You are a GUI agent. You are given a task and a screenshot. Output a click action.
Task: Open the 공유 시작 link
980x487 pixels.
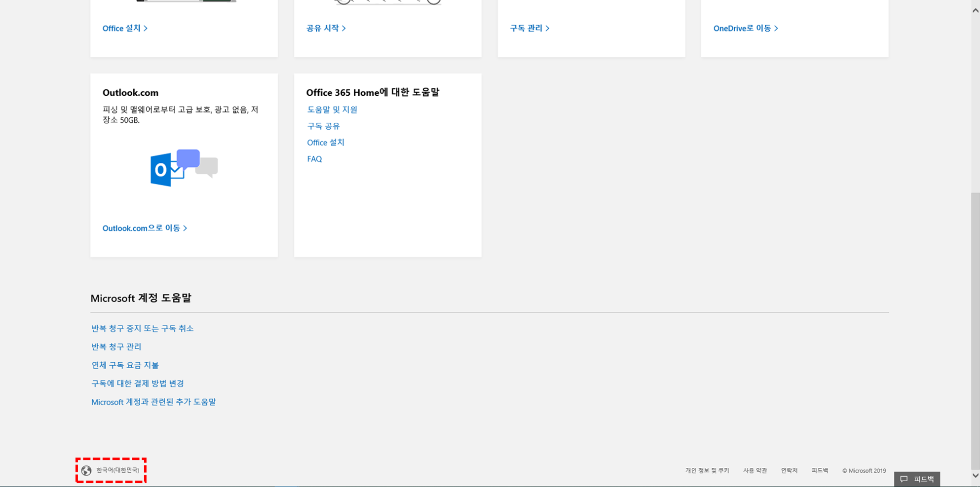tap(326, 28)
